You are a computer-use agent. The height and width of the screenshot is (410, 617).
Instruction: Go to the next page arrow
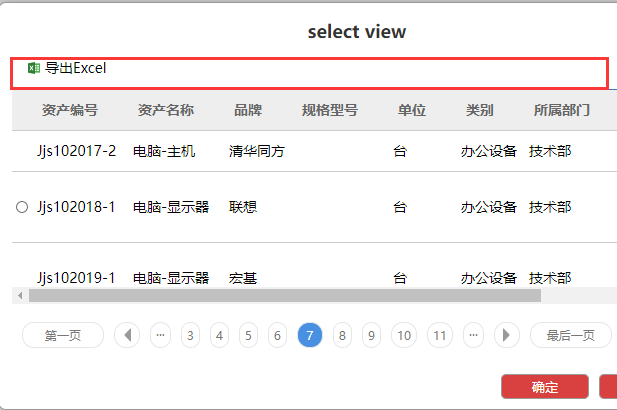coord(507,335)
